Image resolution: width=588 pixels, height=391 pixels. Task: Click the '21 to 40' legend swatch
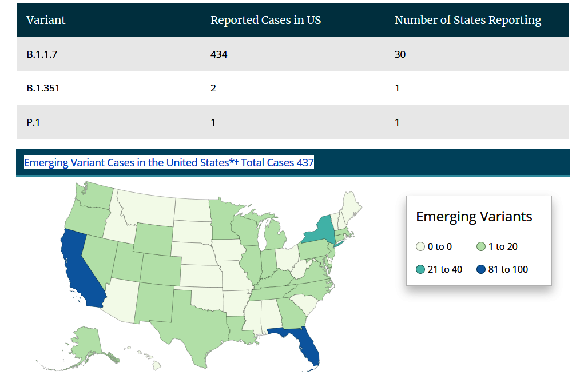coord(420,269)
